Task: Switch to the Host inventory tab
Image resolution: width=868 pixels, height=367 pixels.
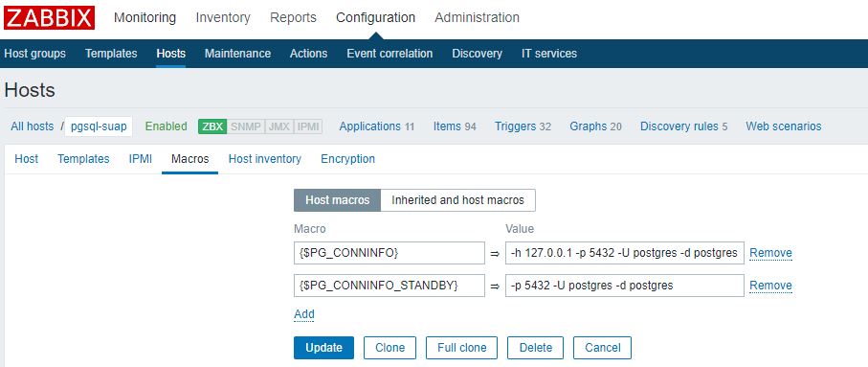Action: pyautogui.click(x=264, y=159)
